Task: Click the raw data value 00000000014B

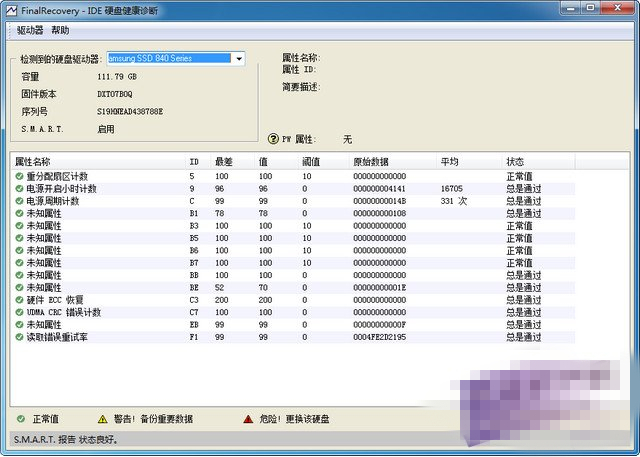Action: [380, 201]
